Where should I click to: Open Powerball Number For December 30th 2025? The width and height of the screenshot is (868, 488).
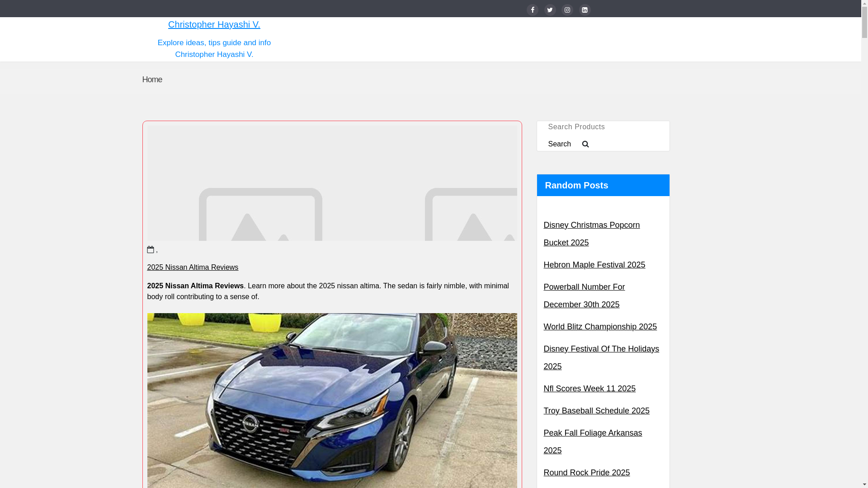[x=584, y=296]
